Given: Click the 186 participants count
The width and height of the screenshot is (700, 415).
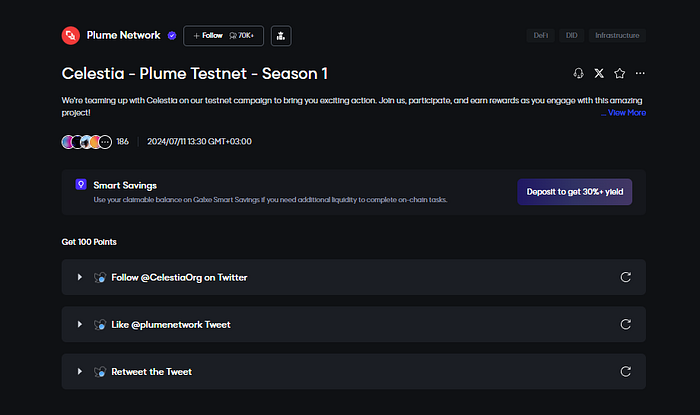Looking at the screenshot, I should coord(122,141).
